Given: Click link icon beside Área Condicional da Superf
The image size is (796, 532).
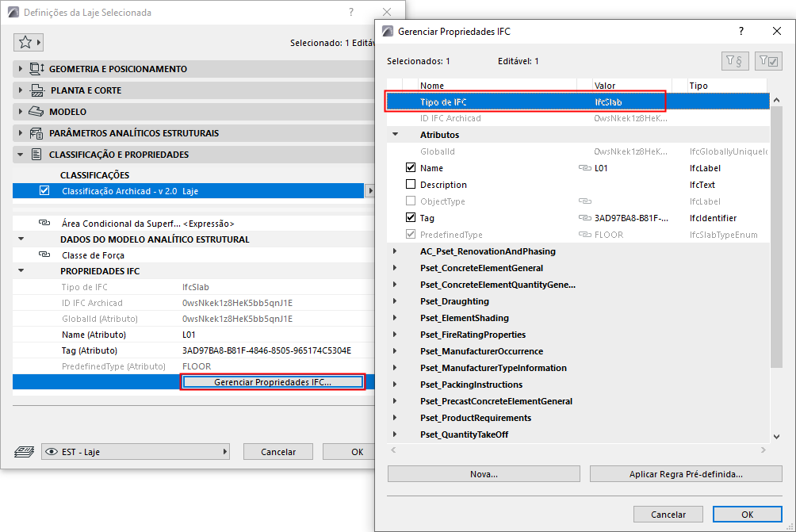Looking at the screenshot, I should [x=44, y=223].
